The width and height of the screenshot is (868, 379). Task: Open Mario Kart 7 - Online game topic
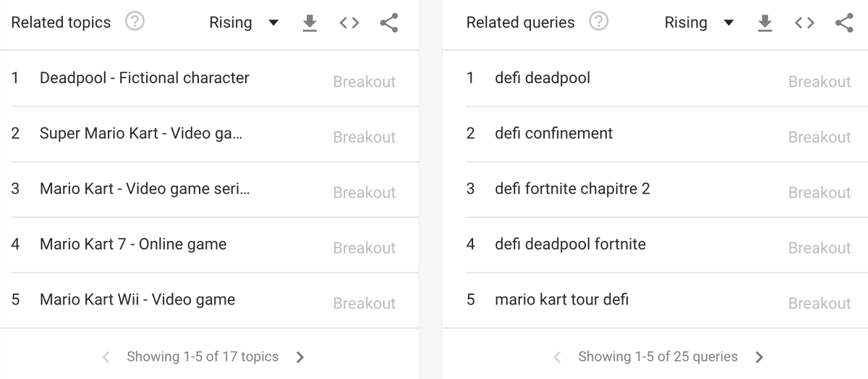pyautogui.click(x=209, y=244)
